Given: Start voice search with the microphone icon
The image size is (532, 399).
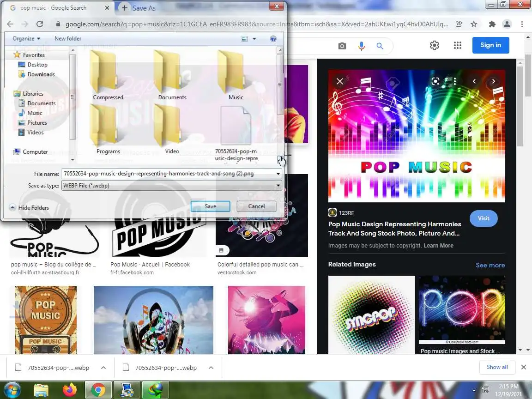Looking at the screenshot, I should pos(361,46).
